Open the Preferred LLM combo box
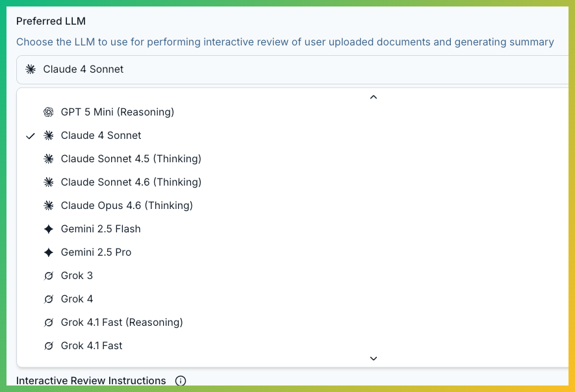Image resolution: width=575 pixels, height=392 pixels. click(292, 69)
